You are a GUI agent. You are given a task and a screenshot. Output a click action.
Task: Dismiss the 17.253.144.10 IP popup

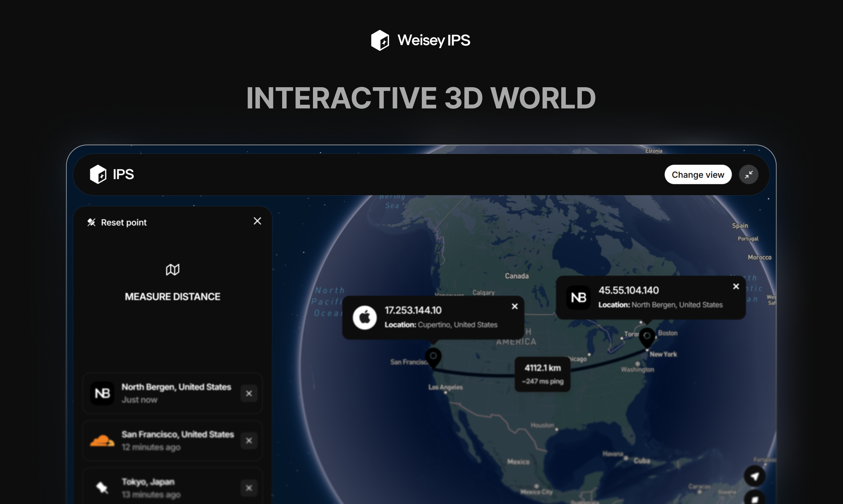[x=515, y=306]
